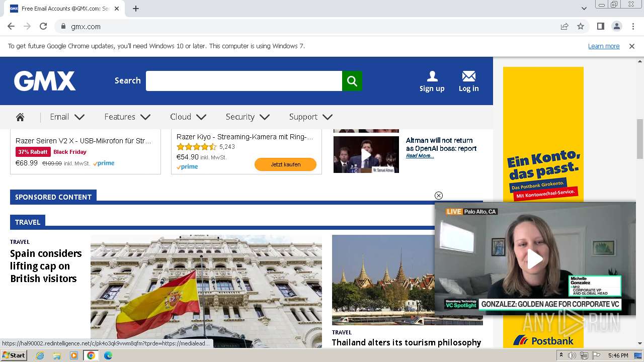Click the Action Center flag tray icon
The image size is (644, 362).
(596, 355)
